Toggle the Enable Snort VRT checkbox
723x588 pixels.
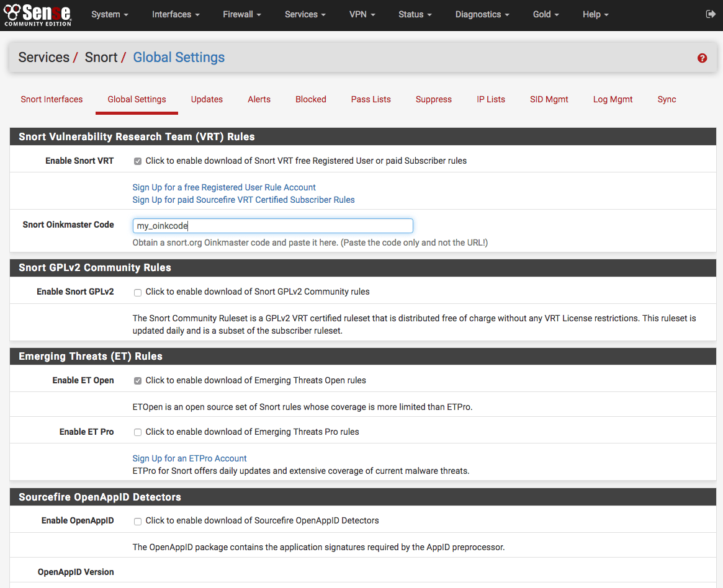(138, 161)
